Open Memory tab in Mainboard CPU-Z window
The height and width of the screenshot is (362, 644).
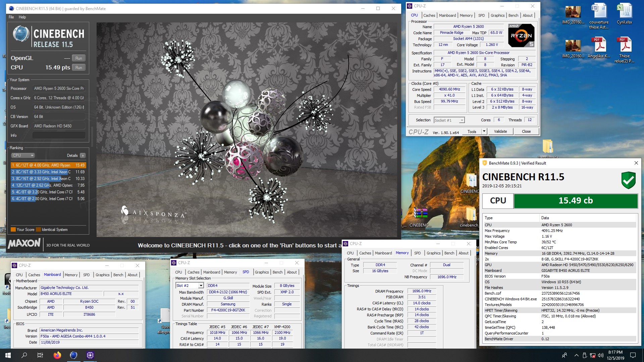(71, 275)
